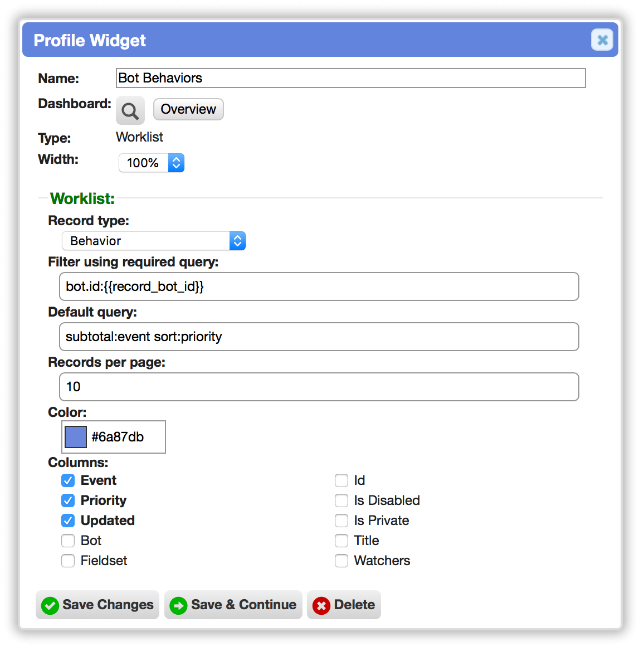644x651 pixels.
Task: Enable the Watchers column checkbox
Action: tap(341, 561)
